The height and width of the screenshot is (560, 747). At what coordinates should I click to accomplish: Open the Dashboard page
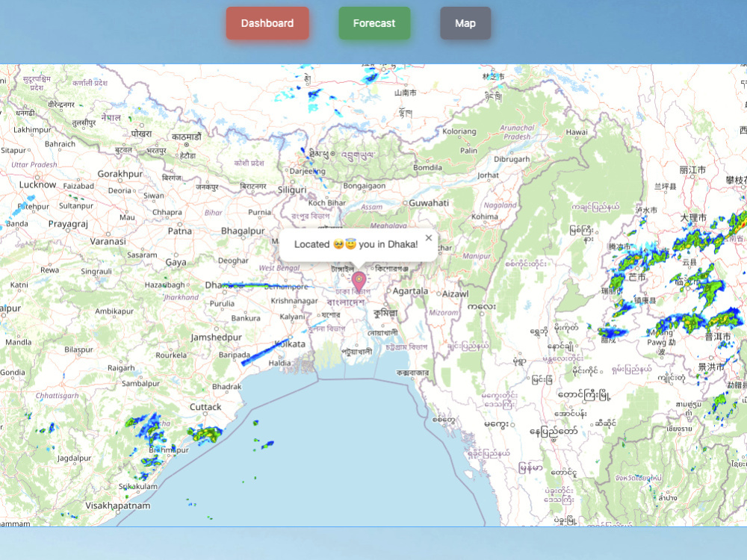pos(267,23)
